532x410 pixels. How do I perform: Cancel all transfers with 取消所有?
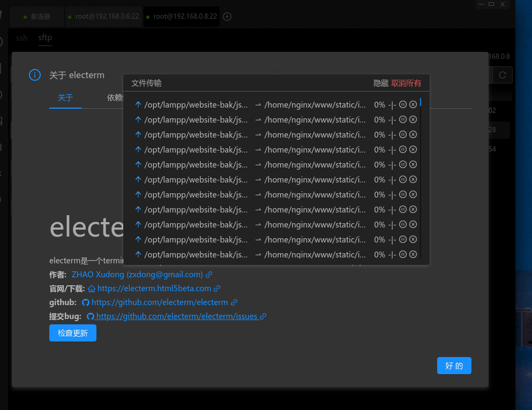[x=406, y=83]
